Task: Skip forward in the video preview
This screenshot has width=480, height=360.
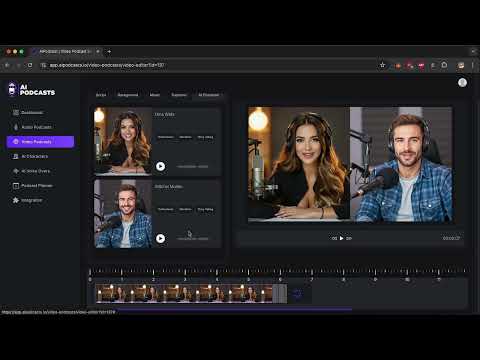Action: coord(349,238)
